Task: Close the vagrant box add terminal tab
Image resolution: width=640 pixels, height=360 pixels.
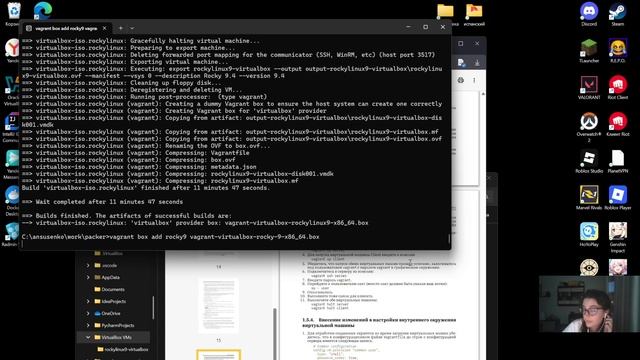Action: 104,28
